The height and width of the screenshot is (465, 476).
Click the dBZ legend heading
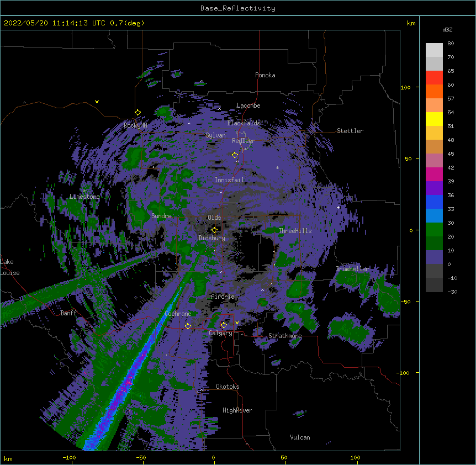pos(447,30)
